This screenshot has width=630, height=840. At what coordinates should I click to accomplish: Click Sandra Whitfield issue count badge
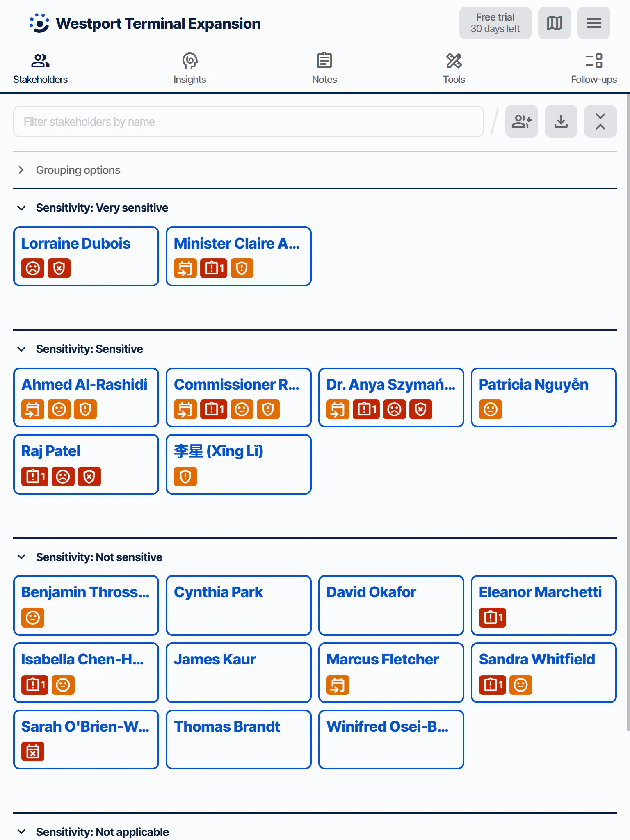click(493, 685)
